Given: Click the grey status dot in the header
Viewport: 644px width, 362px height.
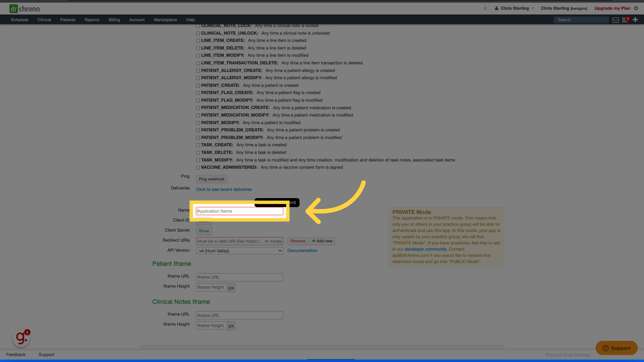Looking at the screenshot, I should [485, 8].
